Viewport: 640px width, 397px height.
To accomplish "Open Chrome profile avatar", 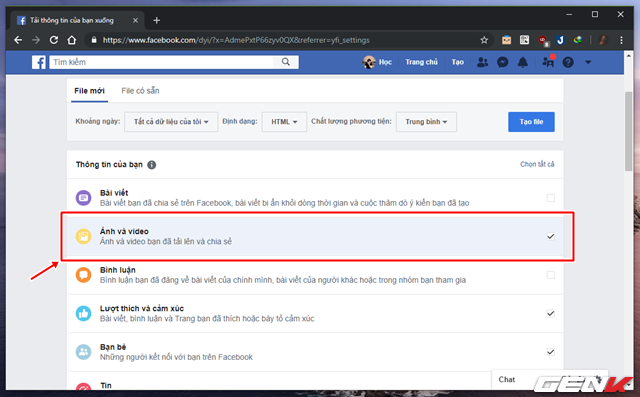I will [603, 40].
